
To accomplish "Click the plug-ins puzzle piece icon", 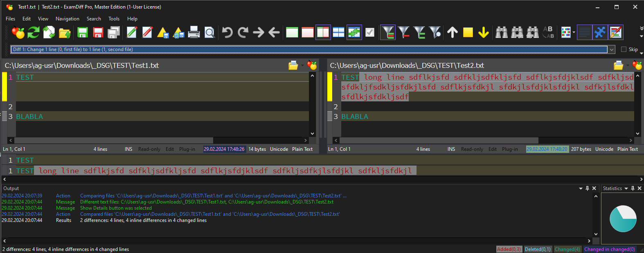I will [600, 32].
